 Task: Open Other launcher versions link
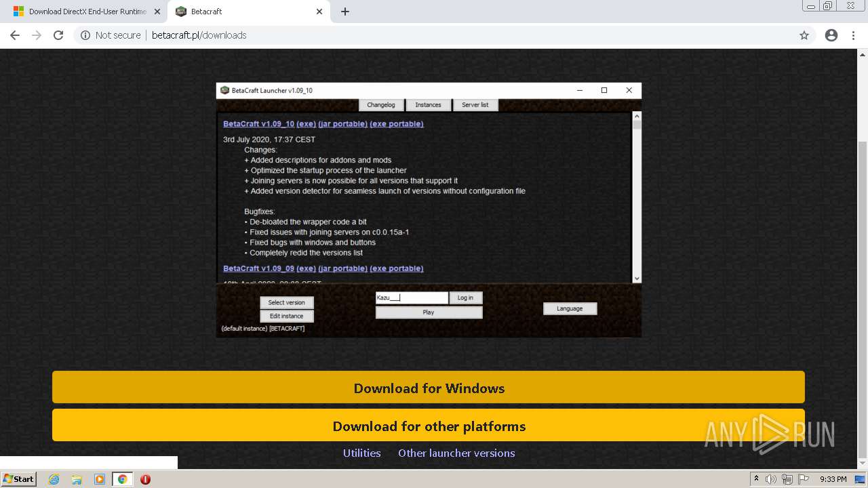[x=456, y=453]
